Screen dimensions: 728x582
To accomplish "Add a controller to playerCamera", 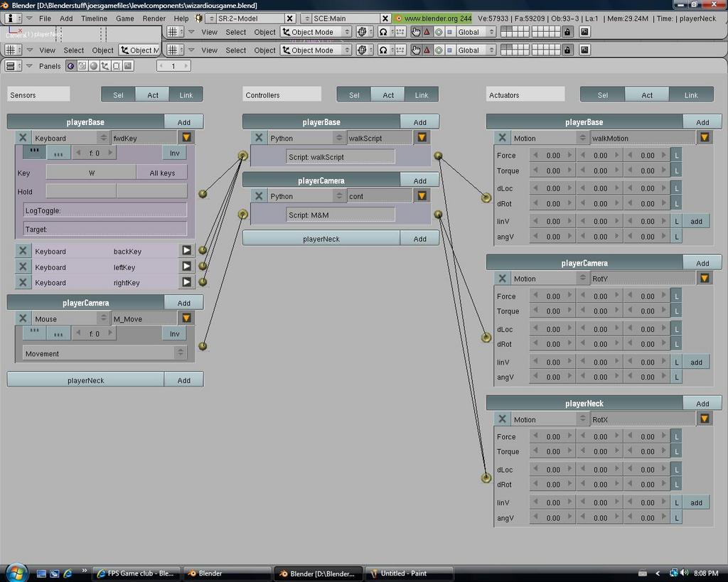I will click(x=419, y=180).
